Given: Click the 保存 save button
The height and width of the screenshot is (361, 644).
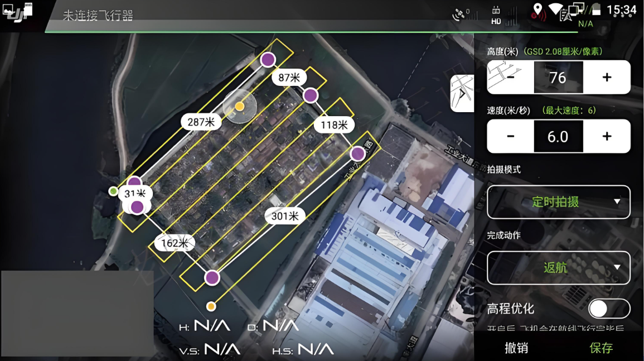Looking at the screenshot, I should pos(601,348).
